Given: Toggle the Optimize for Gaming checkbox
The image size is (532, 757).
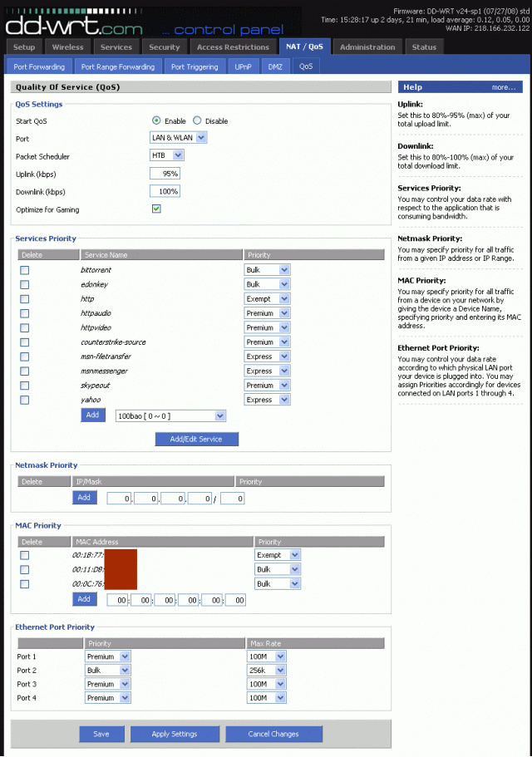Looking at the screenshot, I should [156, 209].
